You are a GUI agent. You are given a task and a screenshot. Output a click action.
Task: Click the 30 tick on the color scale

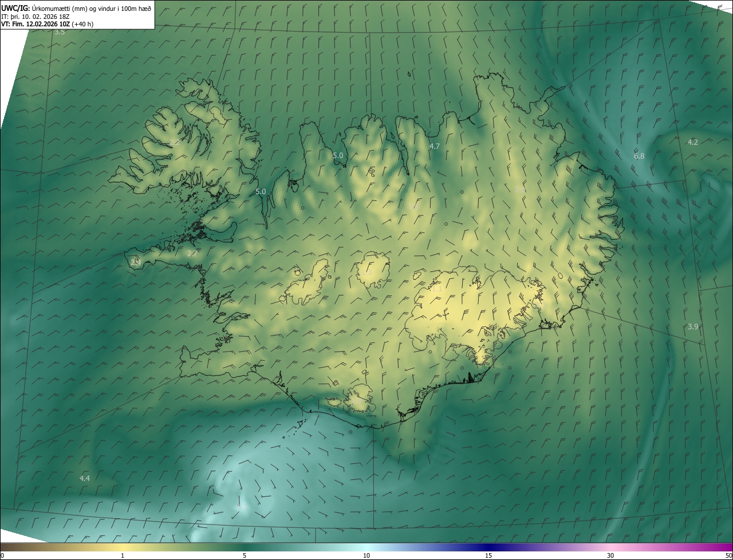(x=610, y=555)
